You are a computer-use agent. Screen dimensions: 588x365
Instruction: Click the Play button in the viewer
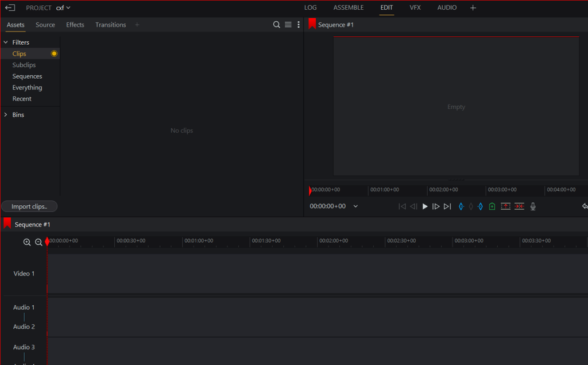point(425,206)
